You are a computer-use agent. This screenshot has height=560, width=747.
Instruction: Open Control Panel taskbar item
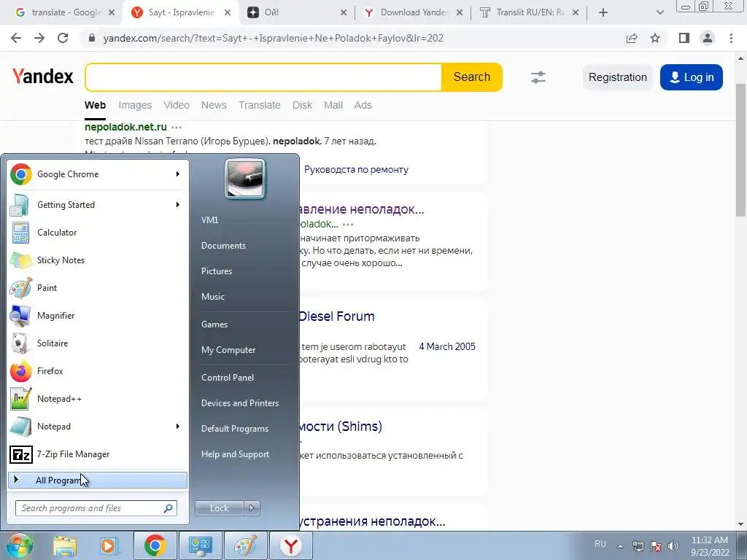[x=200, y=545]
